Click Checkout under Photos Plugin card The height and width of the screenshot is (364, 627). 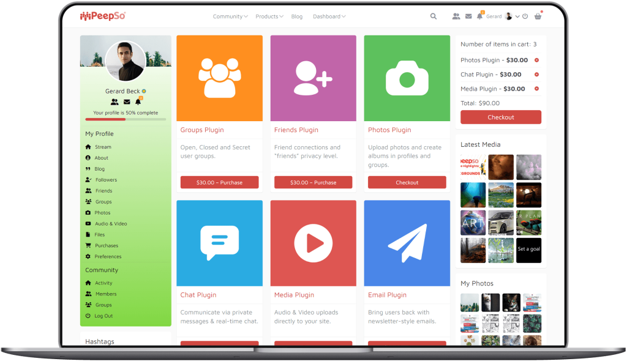(x=407, y=182)
